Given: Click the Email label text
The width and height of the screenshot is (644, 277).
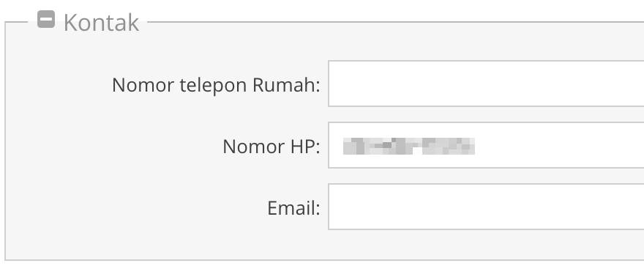Looking at the screenshot, I should click(293, 208).
